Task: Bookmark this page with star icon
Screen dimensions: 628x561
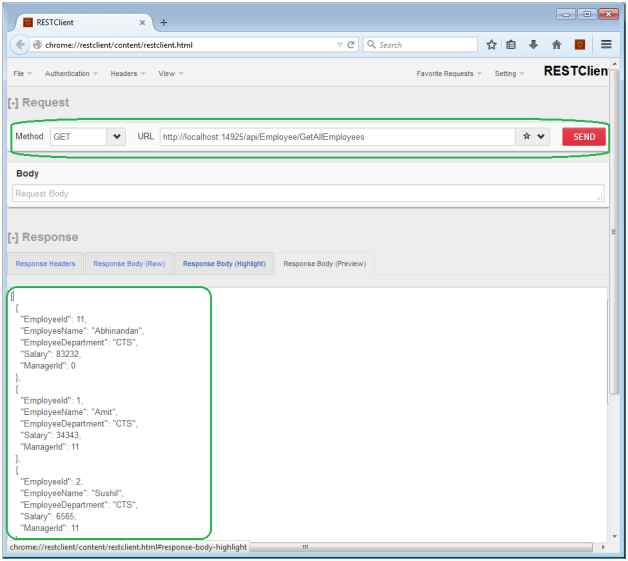Action: [491, 45]
